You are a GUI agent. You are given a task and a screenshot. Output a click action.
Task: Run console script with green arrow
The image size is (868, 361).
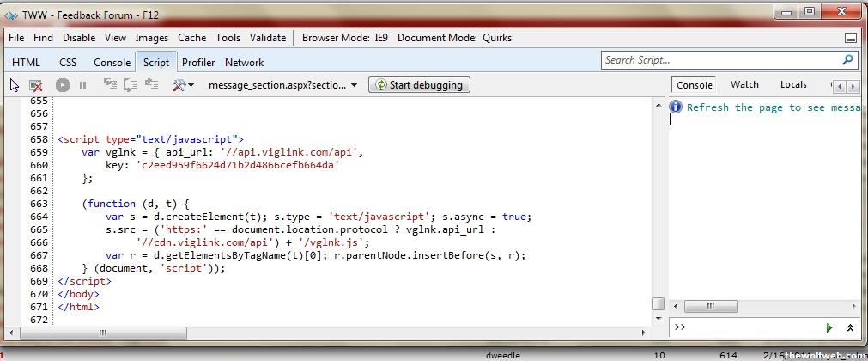tap(829, 327)
